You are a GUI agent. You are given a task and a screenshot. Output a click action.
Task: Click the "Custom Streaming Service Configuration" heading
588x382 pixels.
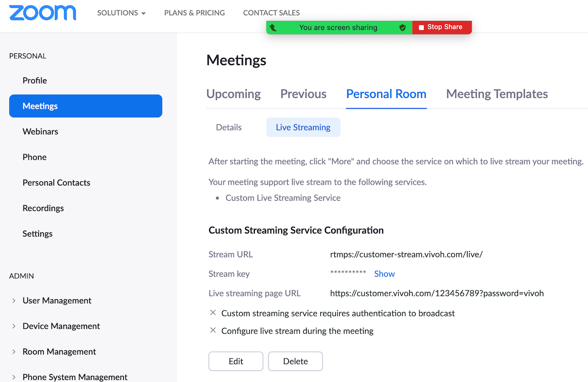coord(296,230)
